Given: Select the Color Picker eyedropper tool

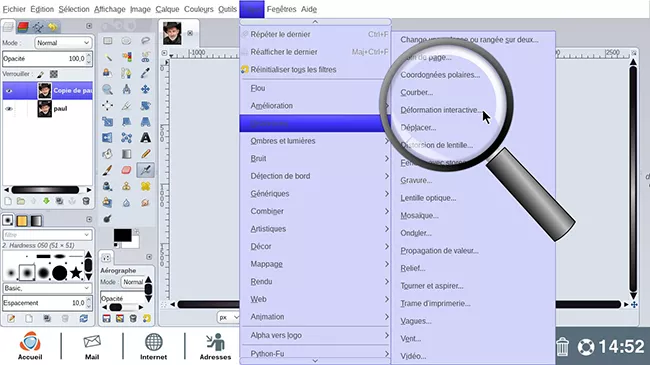Looking at the screenshot, I should [x=145, y=73].
